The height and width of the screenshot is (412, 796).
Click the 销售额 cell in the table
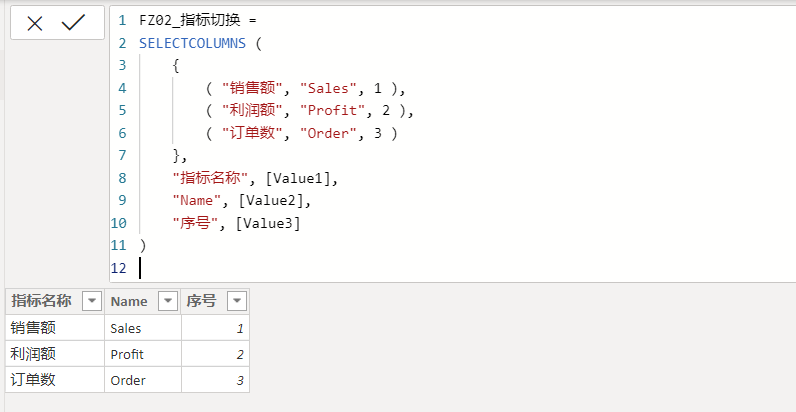tap(55, 328)
